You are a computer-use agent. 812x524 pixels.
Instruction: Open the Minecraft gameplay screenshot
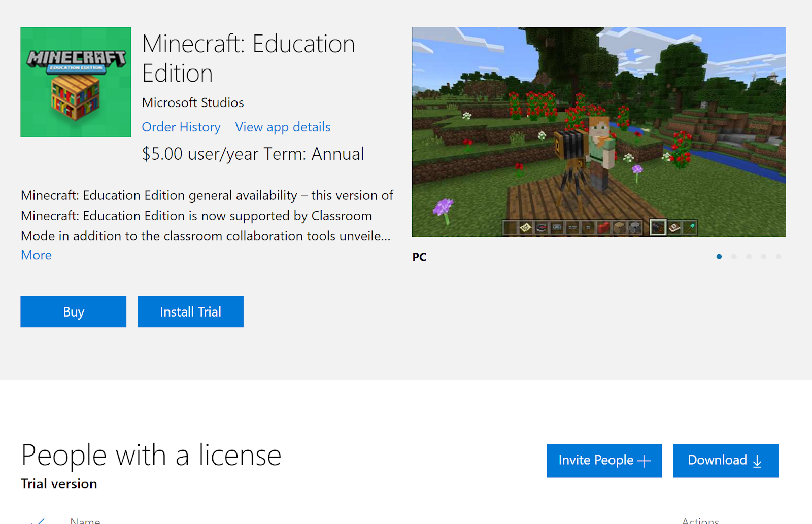[599, 132]
